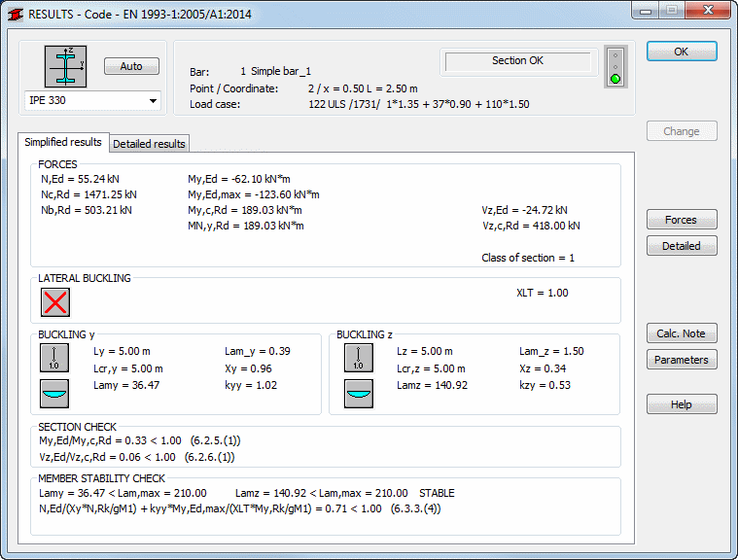738x560 pixels.
Task: Confirm with the OK button
Action: (x=682, y=52)
